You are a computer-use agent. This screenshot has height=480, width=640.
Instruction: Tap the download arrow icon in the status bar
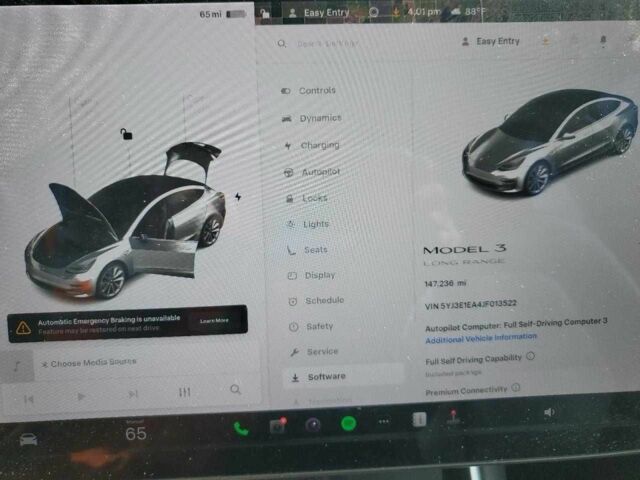(396, 12)
